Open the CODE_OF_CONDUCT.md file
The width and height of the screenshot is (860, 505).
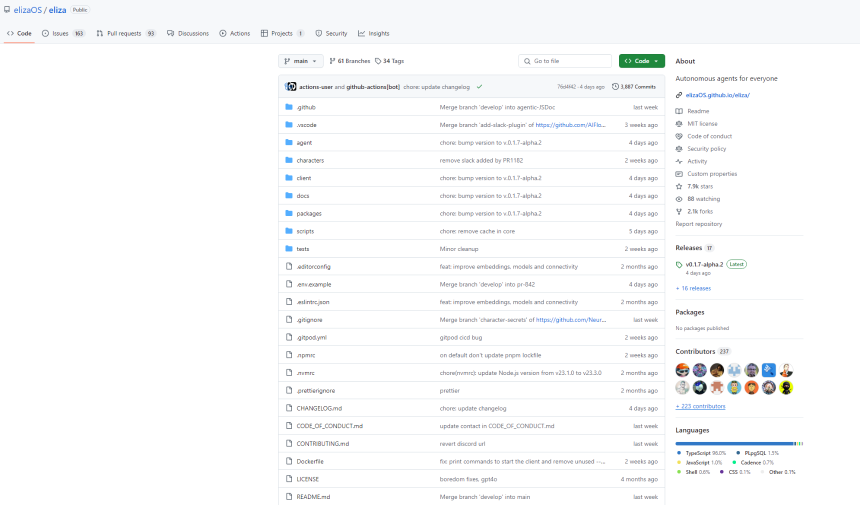click(330, 426)
